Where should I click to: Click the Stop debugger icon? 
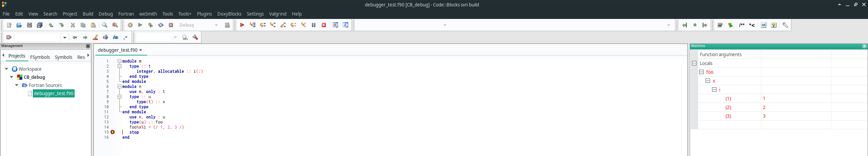tap(324, 25)
